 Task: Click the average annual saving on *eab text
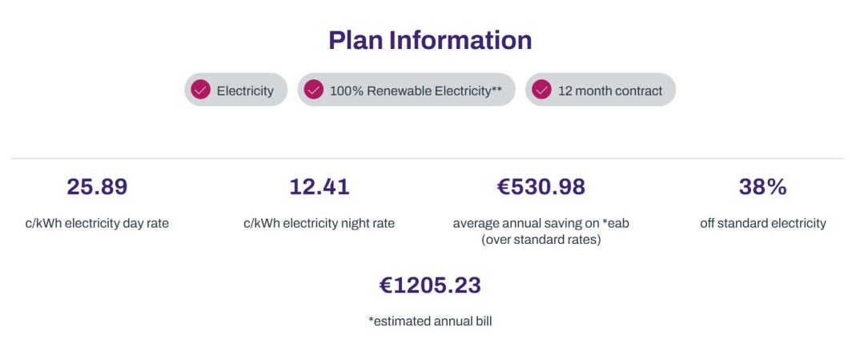click(x=540, y=224)
